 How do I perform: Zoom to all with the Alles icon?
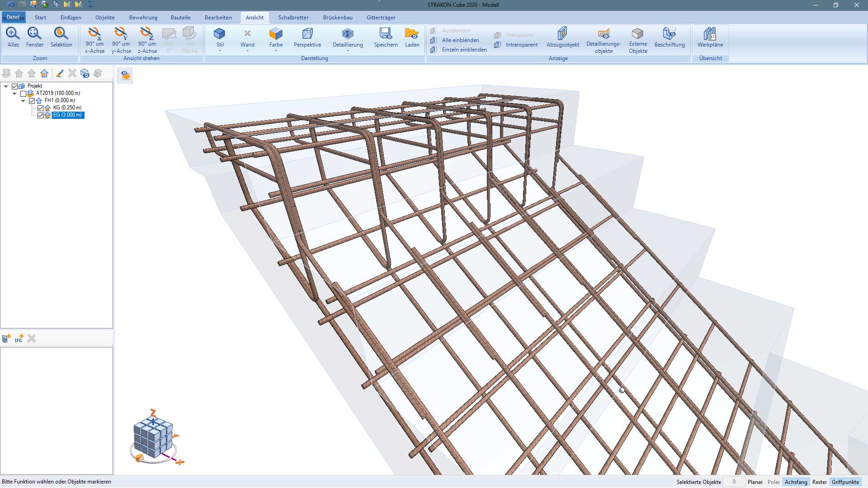tap(13, 37)
